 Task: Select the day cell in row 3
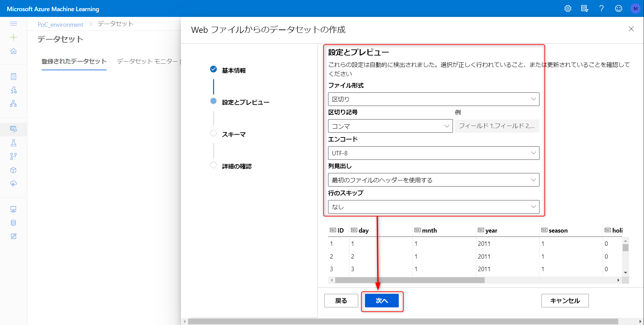tap(352, 269)
